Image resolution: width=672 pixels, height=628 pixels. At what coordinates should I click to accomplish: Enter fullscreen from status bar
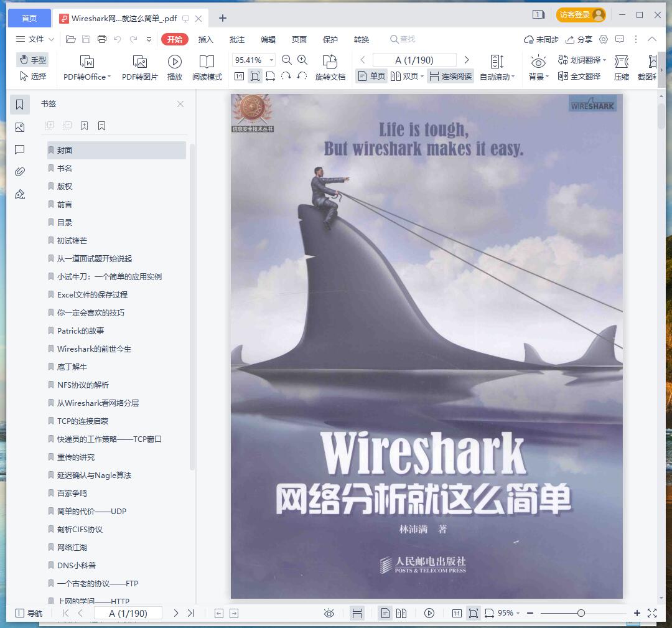point(652,613)
